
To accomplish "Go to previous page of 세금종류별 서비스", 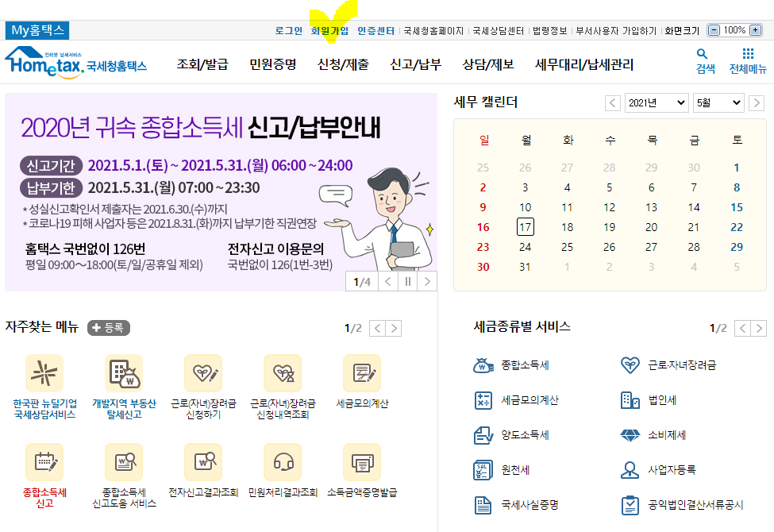I will (742, 328).
